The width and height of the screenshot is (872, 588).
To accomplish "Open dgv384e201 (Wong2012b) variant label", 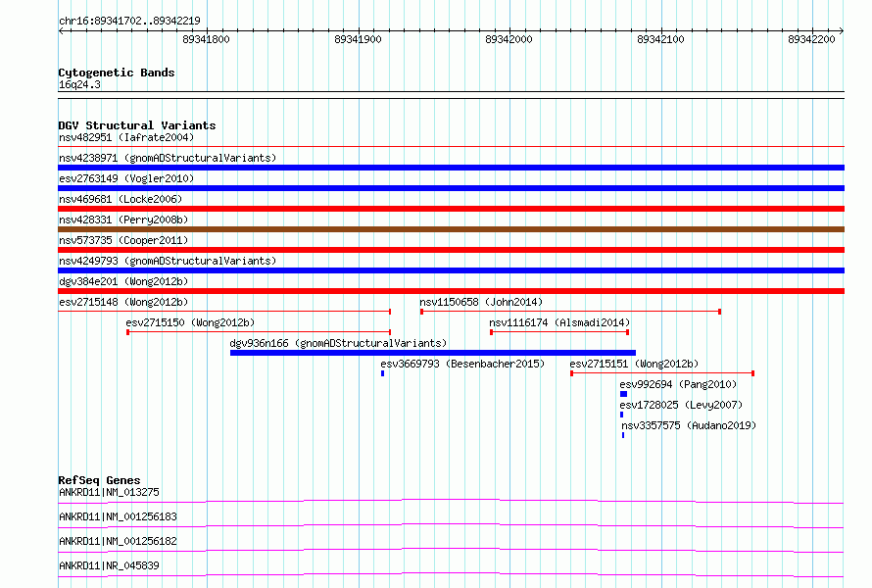I will coord(123,281).
